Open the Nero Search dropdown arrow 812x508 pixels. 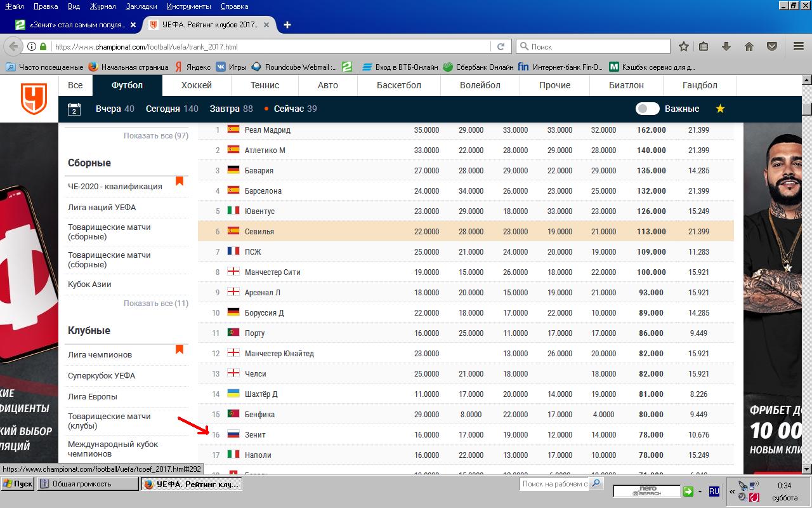[x=700, y=491]
